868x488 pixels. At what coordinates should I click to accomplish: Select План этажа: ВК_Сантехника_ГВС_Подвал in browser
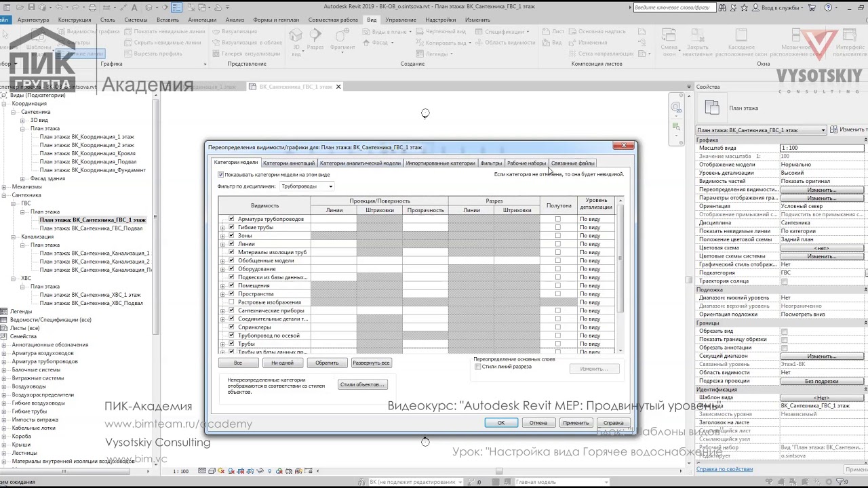pos(91,228)
